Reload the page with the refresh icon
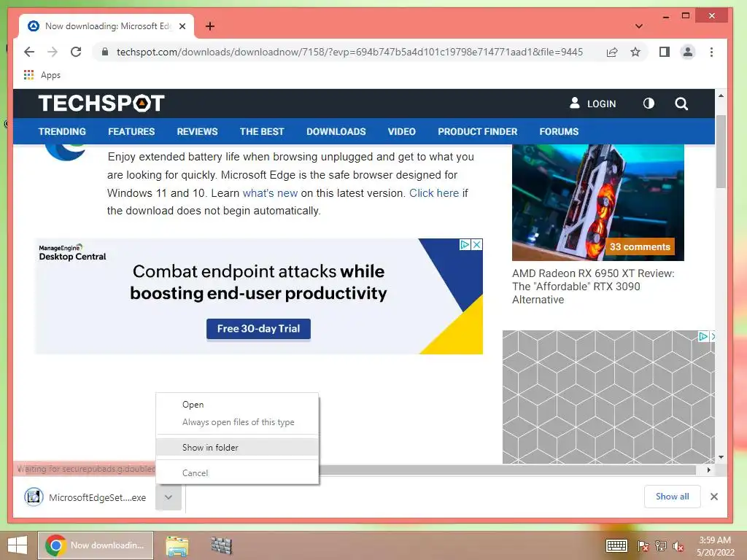This screenshot has height=560, width=747. click(76, 52)
